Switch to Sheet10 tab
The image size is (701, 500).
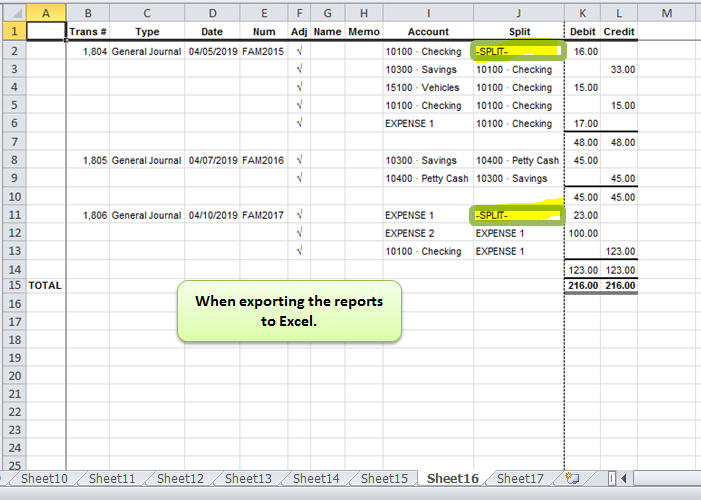44,479
